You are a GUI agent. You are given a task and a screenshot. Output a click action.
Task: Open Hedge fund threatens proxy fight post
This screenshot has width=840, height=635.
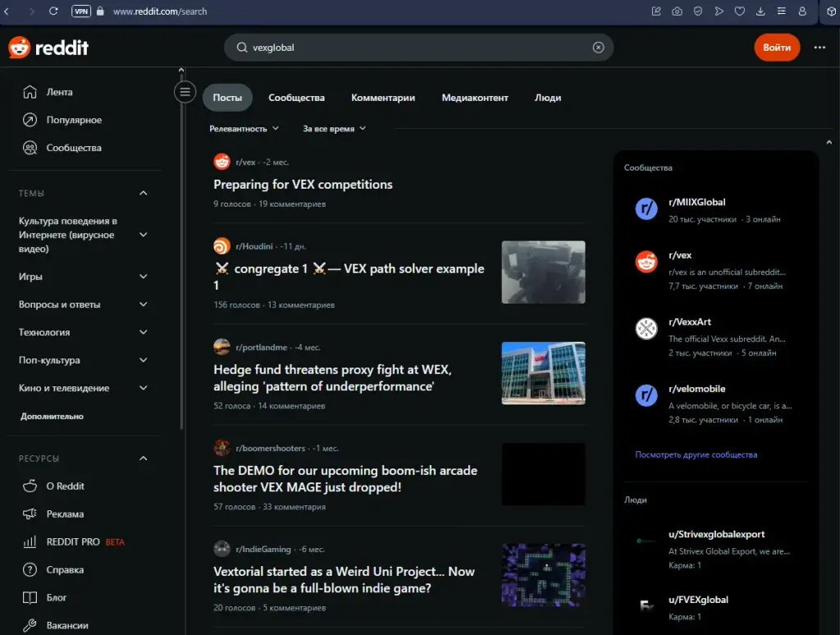pyautogui.click(x=332, y=377)
